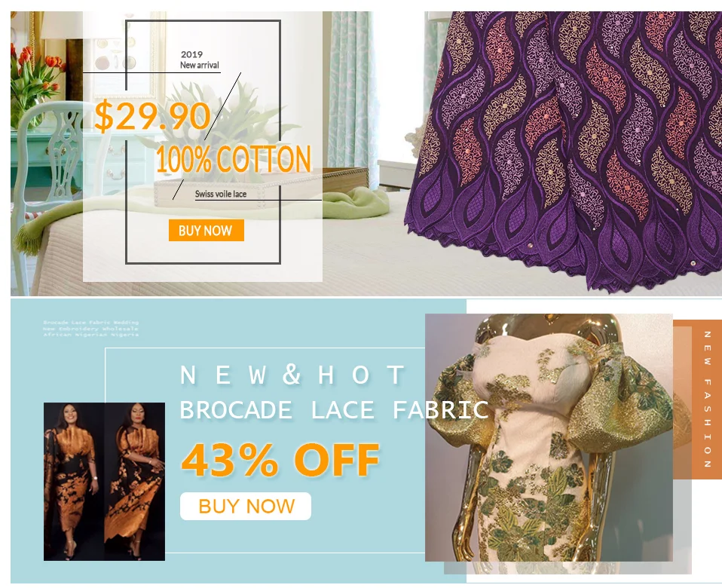Screen dimensions: 722x588
Task: Open the green brocade dress mannequin photo
Action: point(549,437)
